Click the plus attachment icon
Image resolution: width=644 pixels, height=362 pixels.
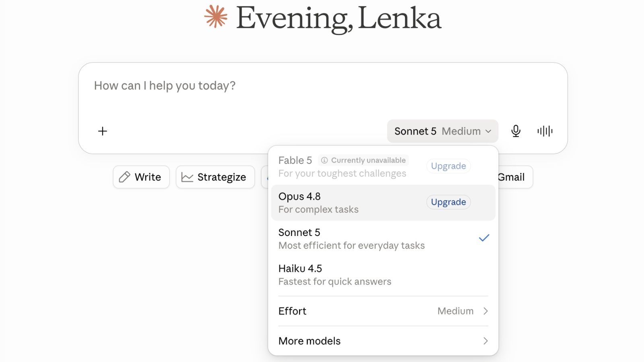pos(103,131)
